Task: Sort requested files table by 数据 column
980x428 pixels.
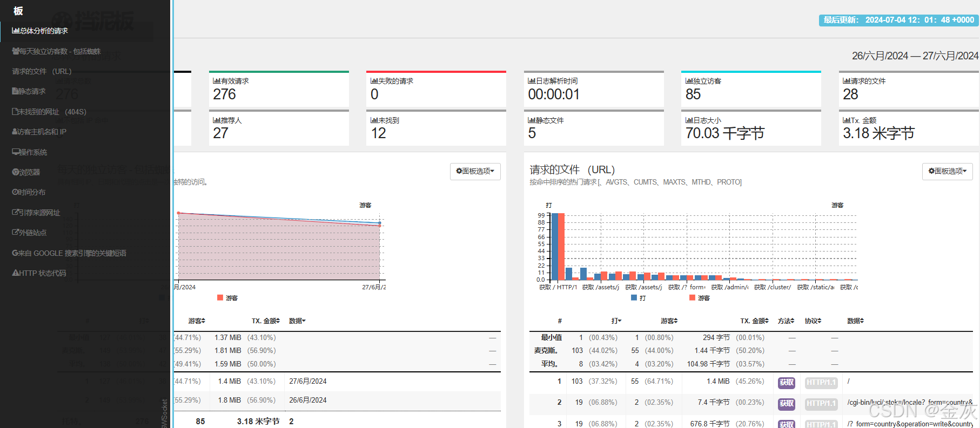Action: click(x=856, y=321)
